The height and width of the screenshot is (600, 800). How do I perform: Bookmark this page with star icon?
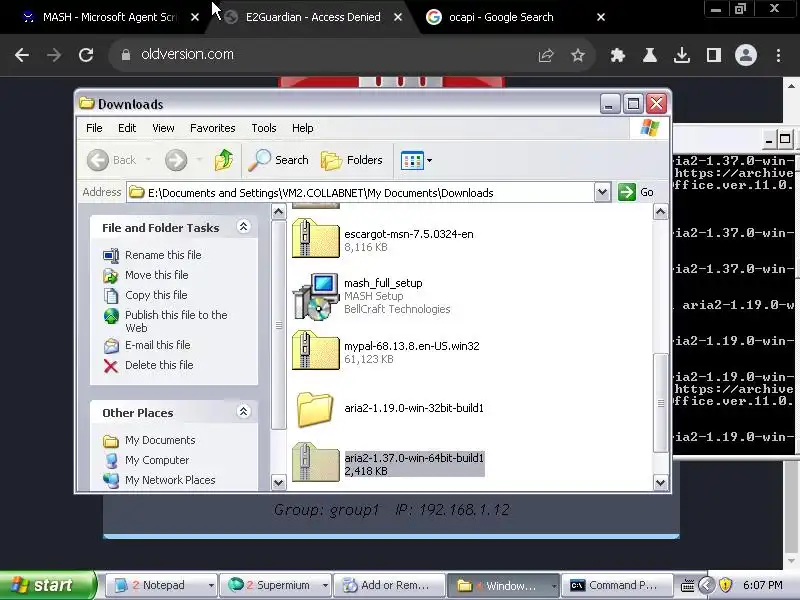pyautogui.click(x=578, y=55)
